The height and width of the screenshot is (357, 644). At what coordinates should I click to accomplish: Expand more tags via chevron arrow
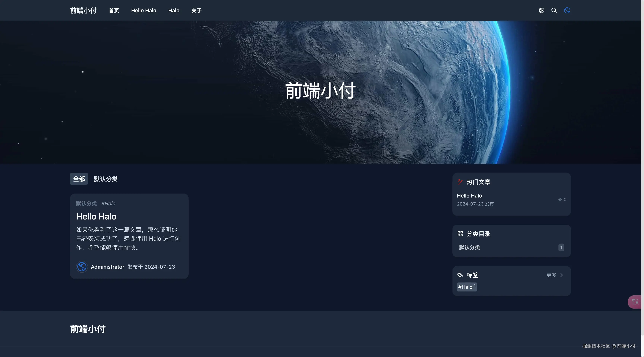pyautogui.click(x=561, y=275)
